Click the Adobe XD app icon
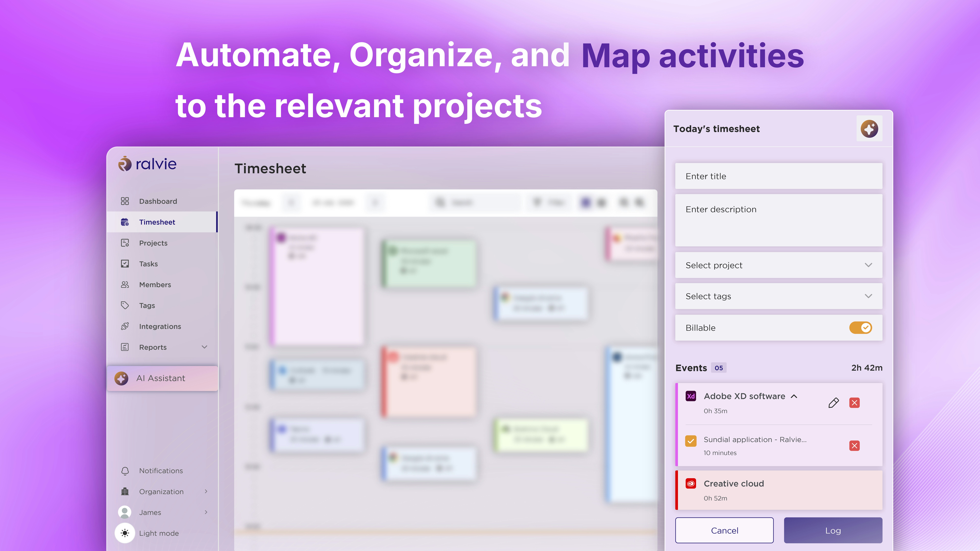Screen dimensions: 980x551 (x=691, y=396)
